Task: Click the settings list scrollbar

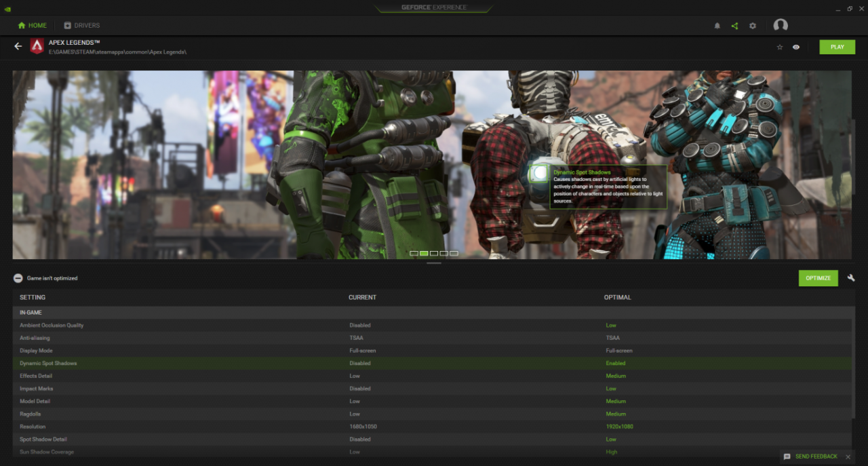Action: [853, 366]
